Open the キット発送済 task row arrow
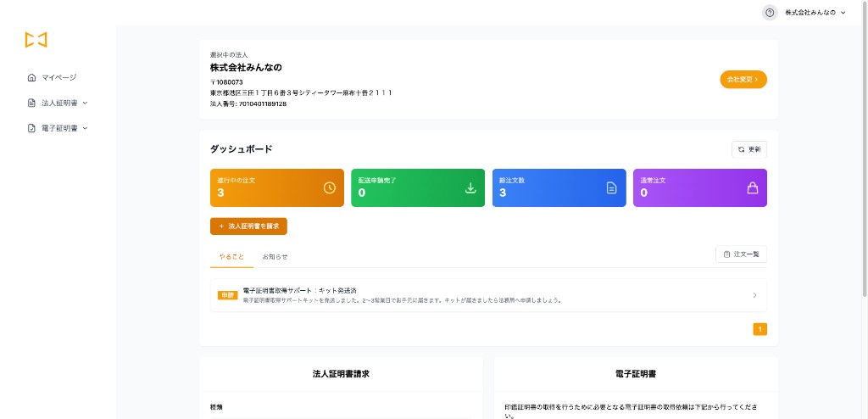868x419 pixels. 754,295
